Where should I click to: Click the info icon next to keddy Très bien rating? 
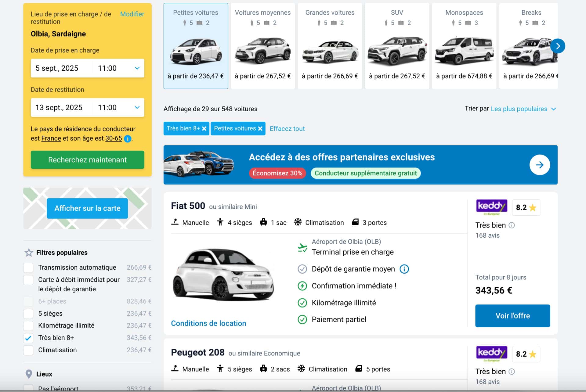[x=512, y=225]
